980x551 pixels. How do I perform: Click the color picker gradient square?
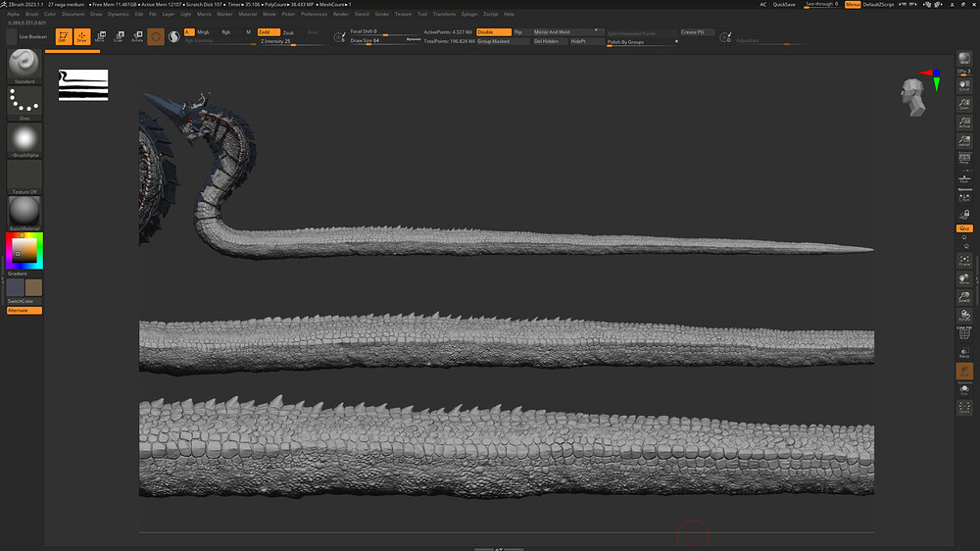24,251
